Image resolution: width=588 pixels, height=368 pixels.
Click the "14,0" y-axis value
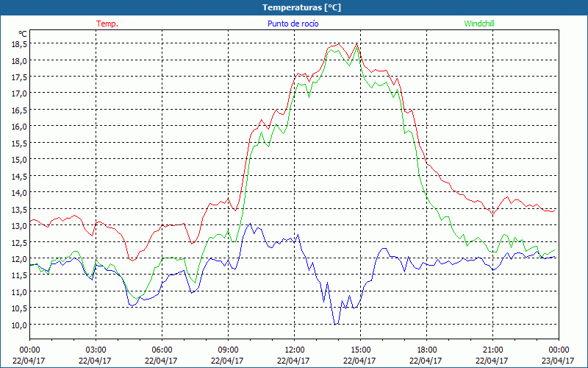tap(20, 193)
